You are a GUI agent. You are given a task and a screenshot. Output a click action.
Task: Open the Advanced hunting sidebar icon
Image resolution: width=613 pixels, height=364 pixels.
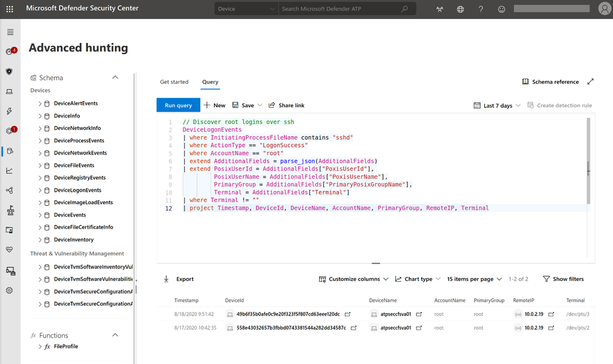click(10, 151)
